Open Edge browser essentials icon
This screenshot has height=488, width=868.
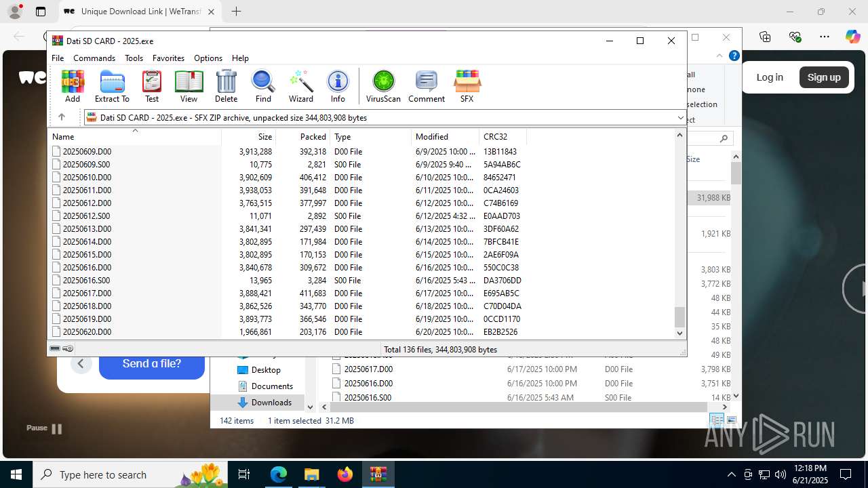click(x=795, y=37)
